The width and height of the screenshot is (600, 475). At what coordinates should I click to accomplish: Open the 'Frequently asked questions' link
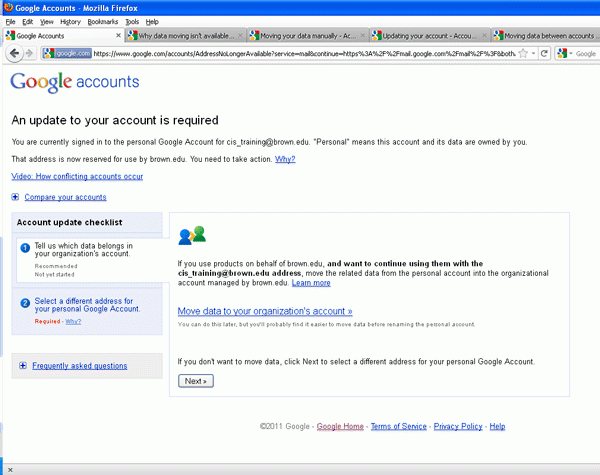pyautogui.click(x=80, y=366)
